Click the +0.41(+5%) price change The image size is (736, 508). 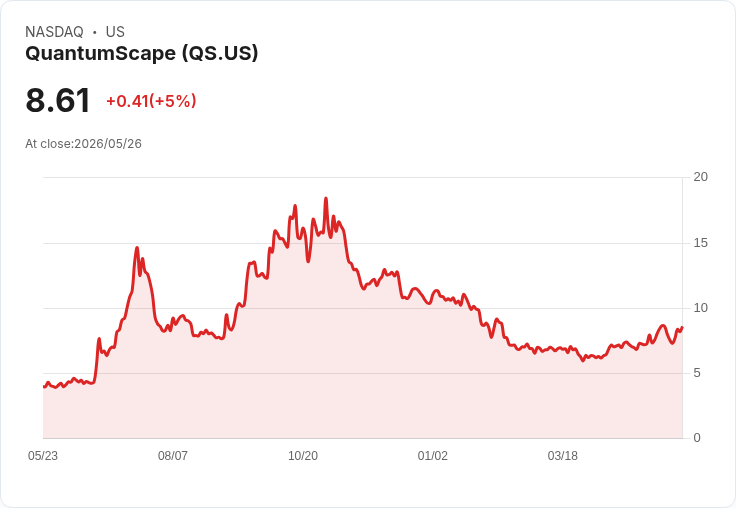click(x=151, y=101)
